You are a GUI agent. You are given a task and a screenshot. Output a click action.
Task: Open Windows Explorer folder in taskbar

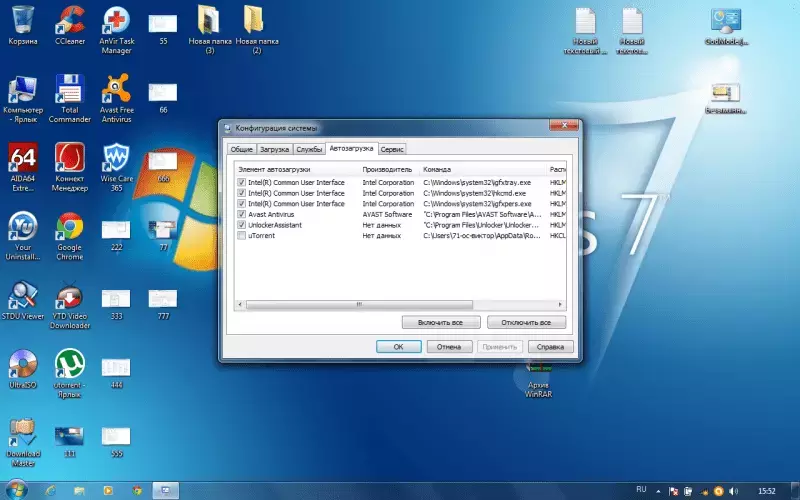coord(79,490)
